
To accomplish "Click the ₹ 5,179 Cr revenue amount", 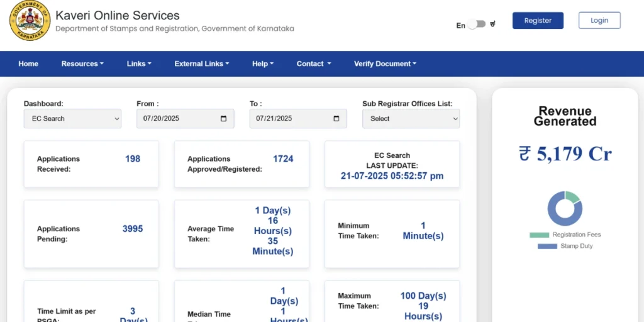I will [x=565, y=154].
